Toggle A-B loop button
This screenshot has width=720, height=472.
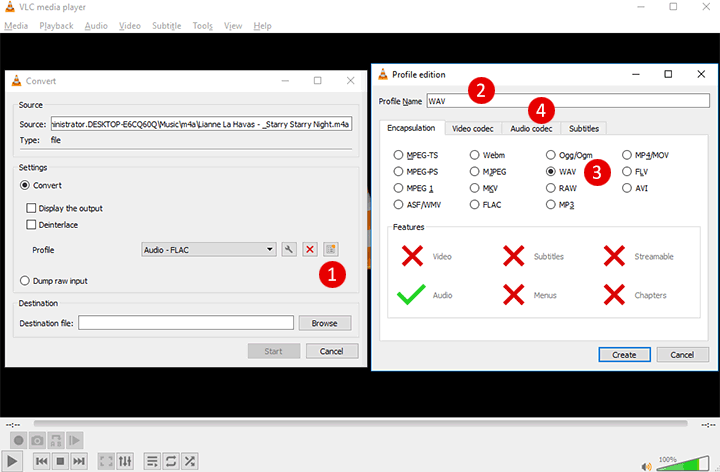point(56,441)
